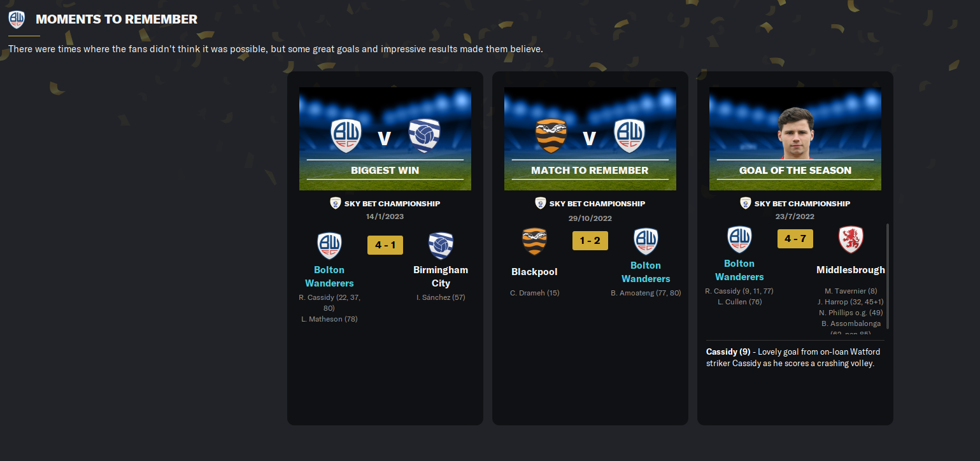Click Sky Bet Championship logo dated 29/10/2022

coord(541,203)
